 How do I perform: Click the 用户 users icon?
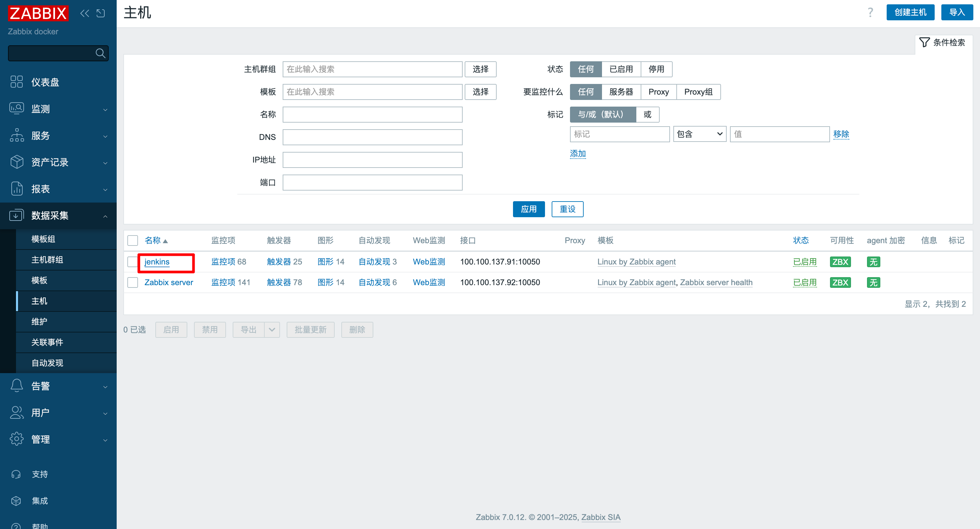pos(17,412)
